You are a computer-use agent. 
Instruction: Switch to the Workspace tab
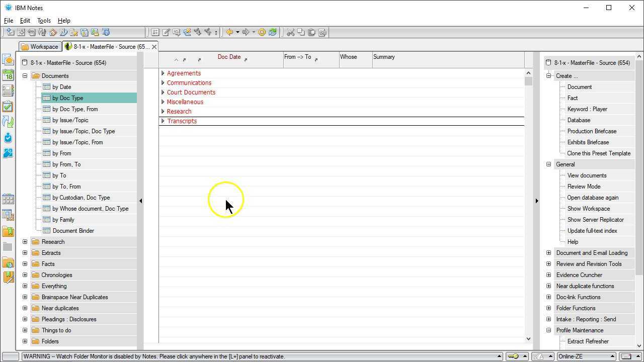tap(40, 47)
